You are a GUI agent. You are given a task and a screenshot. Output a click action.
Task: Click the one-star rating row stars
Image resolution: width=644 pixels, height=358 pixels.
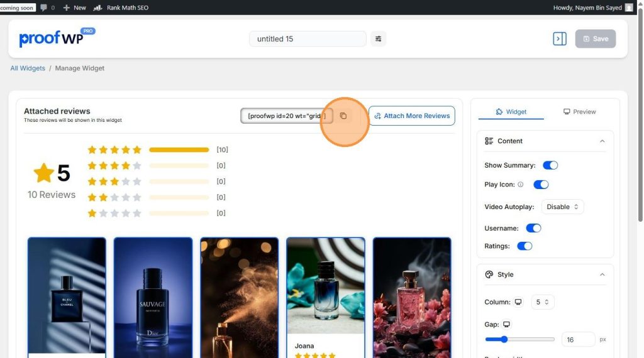114,214
